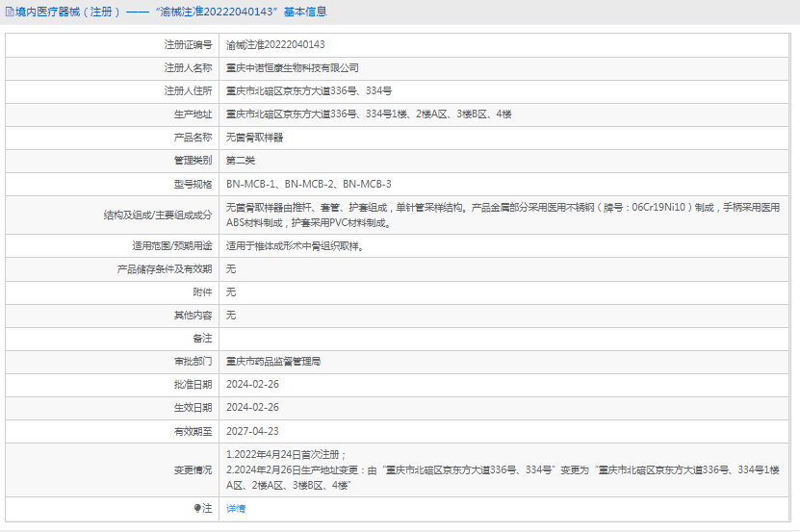This screenshot has height=532, width=800.
Task: Click the 无 value in 产品储存条件 row
Action: click(x=231, y=269)
